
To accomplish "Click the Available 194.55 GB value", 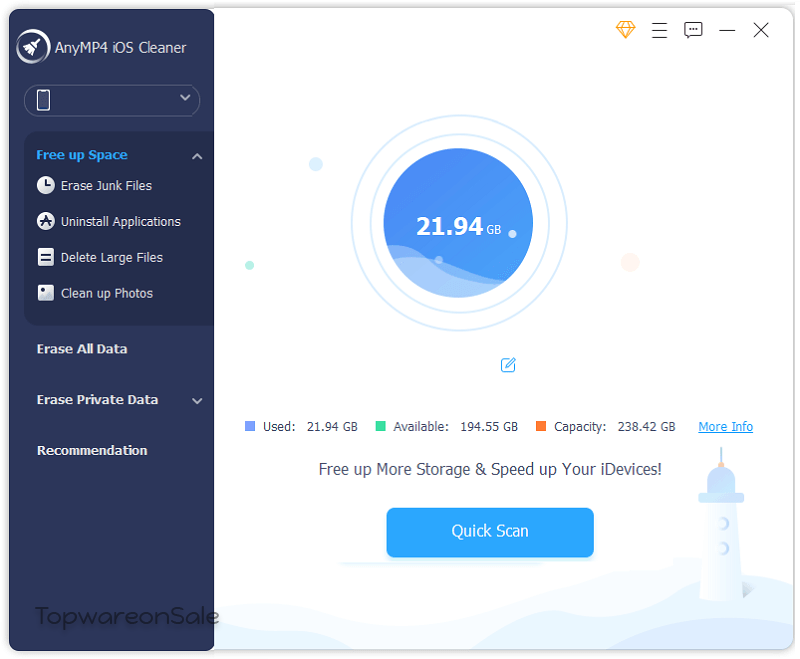I will point(489,426).
